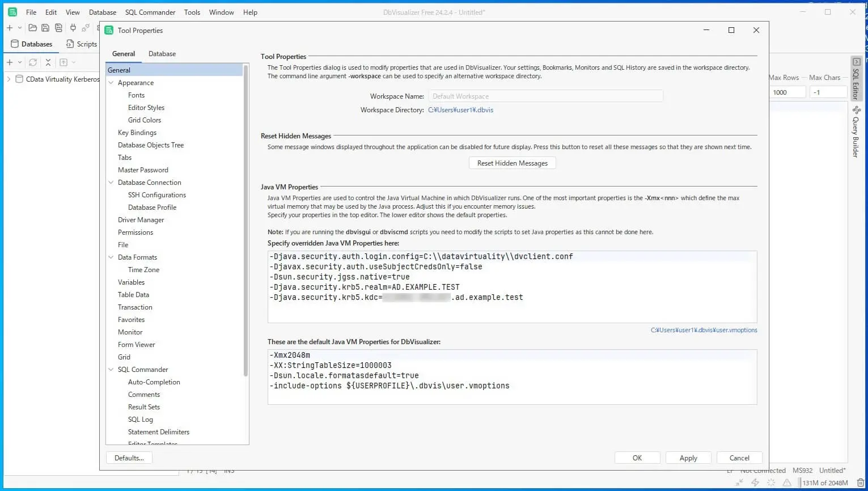Collapse the SQL Commander tree section

tap(111, 370)
